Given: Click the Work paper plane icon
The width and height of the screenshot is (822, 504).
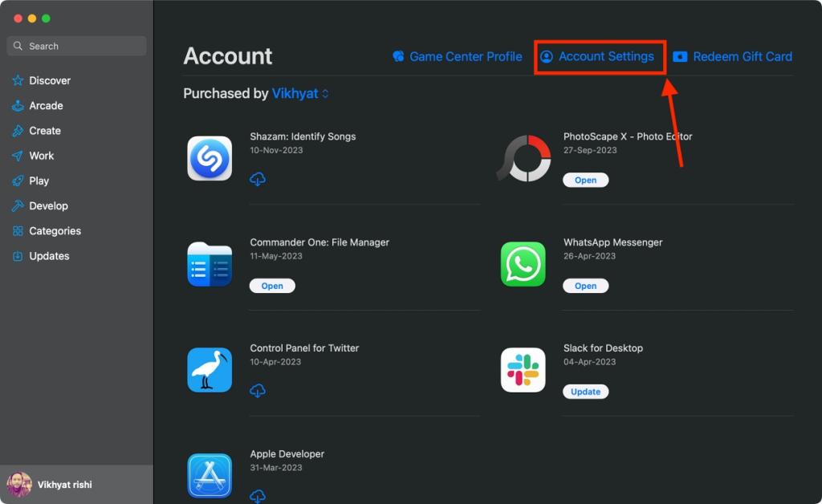Looking at the screenshot, I should [18, 156].
